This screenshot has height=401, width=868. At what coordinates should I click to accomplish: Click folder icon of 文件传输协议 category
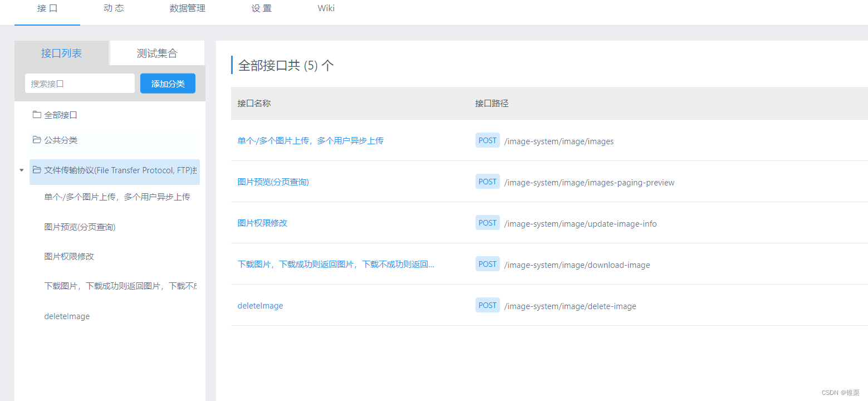pos(37,170)
